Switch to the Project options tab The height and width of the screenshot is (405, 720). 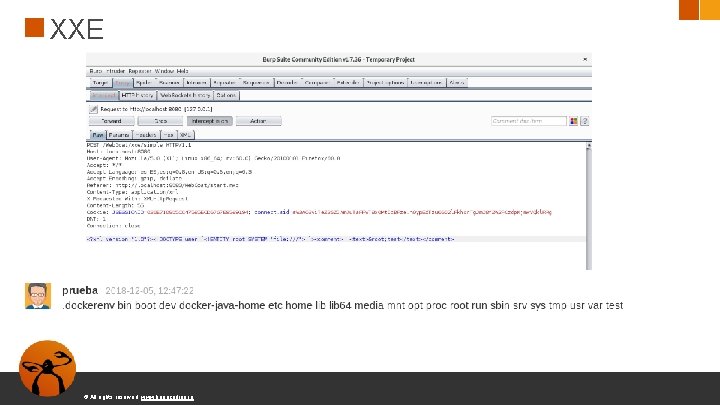point(385,83)
